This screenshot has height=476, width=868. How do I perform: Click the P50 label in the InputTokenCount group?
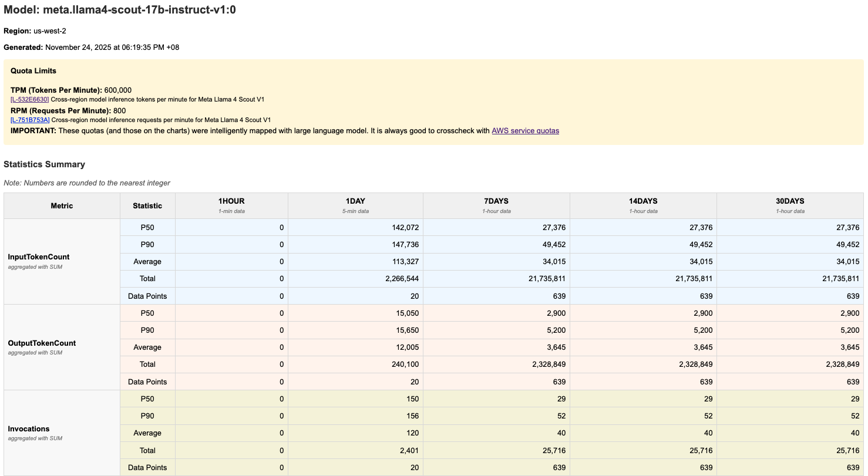[147, 228]
